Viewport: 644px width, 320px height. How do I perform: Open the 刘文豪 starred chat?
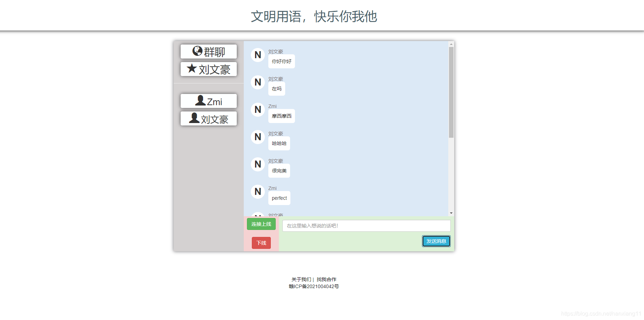[x=208, y=69]
